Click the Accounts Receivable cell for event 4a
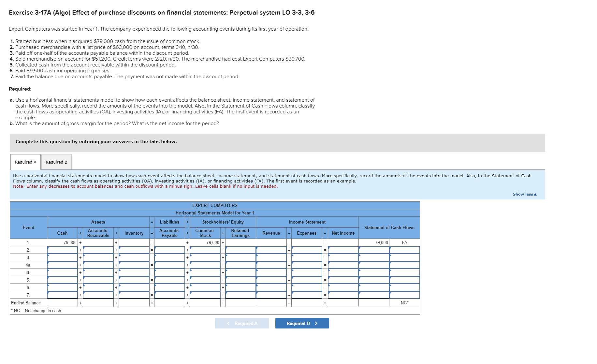Viewport: 597px width, 364px height. [98, 265]
